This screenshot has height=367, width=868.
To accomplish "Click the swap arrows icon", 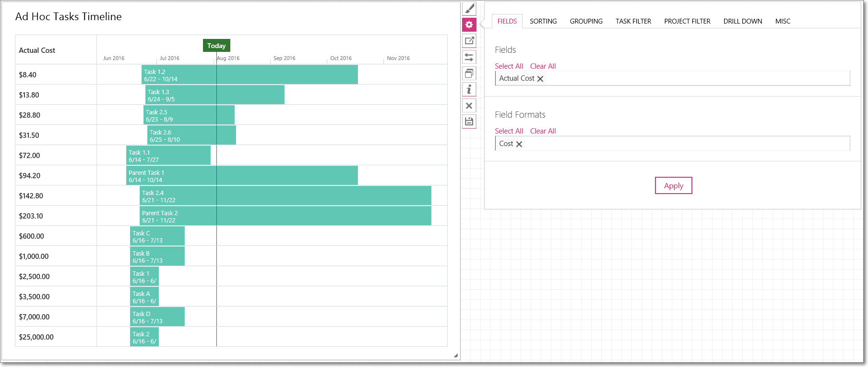I will 469,57.
